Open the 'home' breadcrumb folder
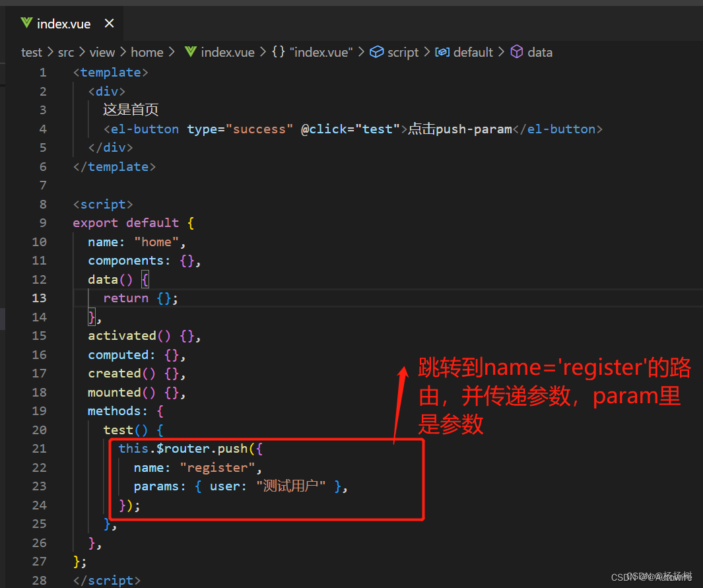 click(x=147, y=52)
